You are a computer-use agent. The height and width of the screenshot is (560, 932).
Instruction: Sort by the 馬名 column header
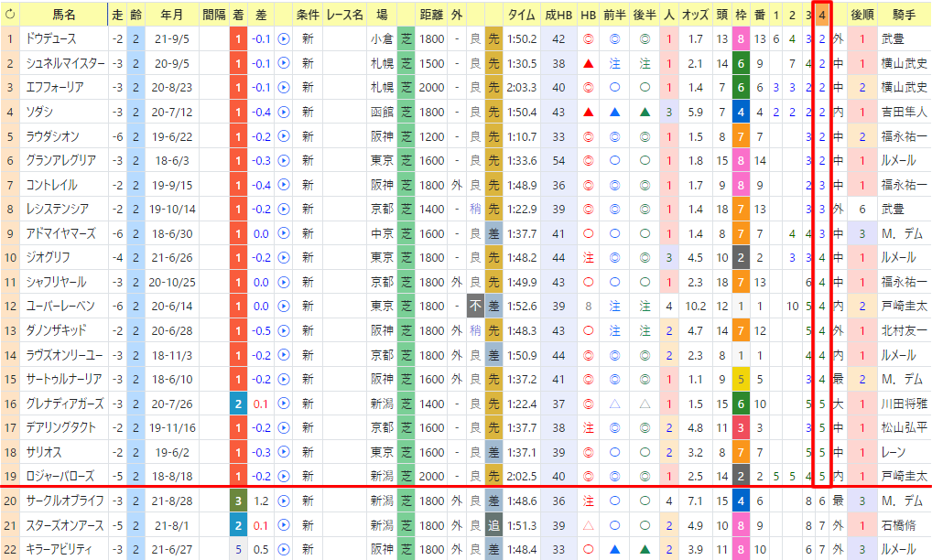tap(63, 15)
